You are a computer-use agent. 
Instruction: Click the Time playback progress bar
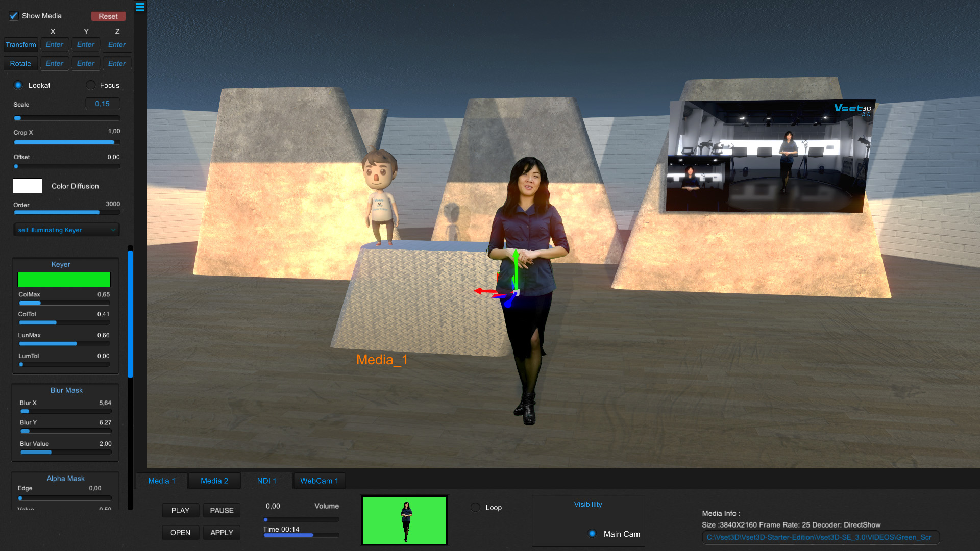pyautogui.click(x=301, y=535)
